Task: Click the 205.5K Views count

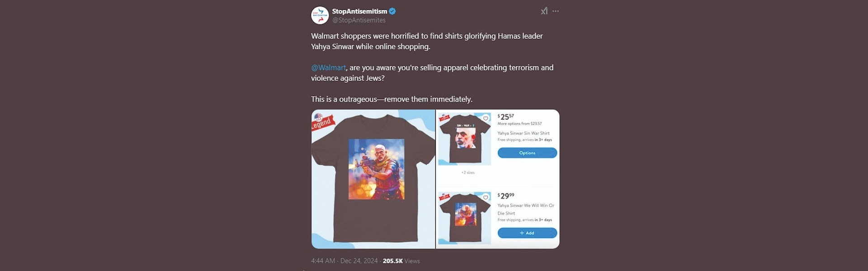Action: [401, 261]
